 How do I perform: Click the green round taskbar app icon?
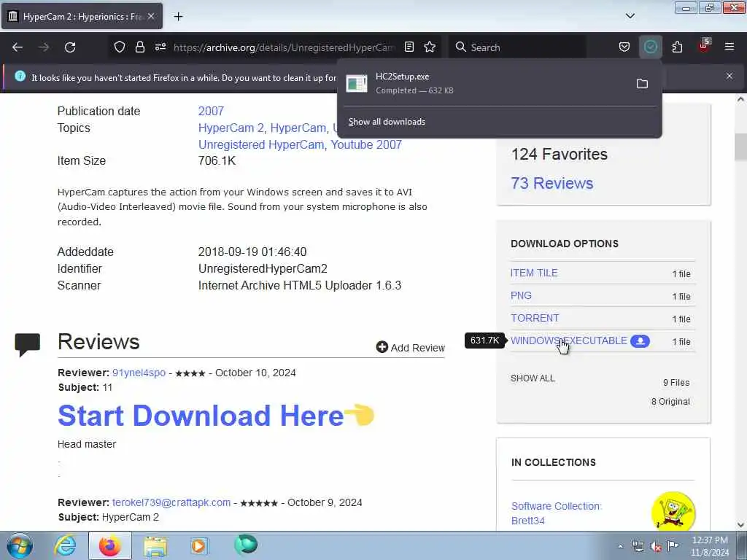coord(246,545)
